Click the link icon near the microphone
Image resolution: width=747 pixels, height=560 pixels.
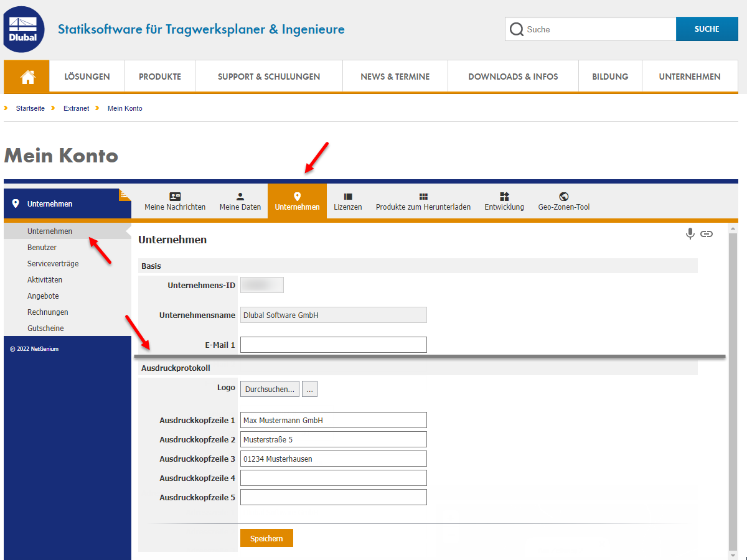(x=707, y=234)
